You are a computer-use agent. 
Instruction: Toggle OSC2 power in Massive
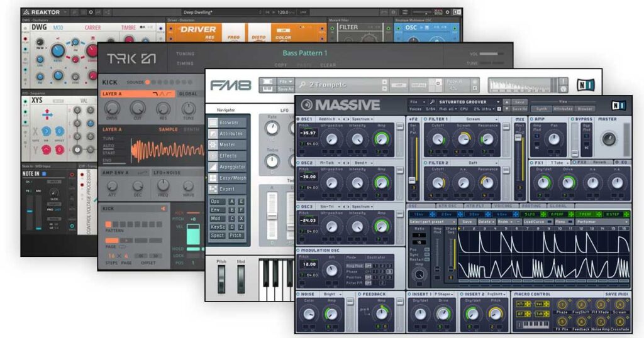pos(298,163)
